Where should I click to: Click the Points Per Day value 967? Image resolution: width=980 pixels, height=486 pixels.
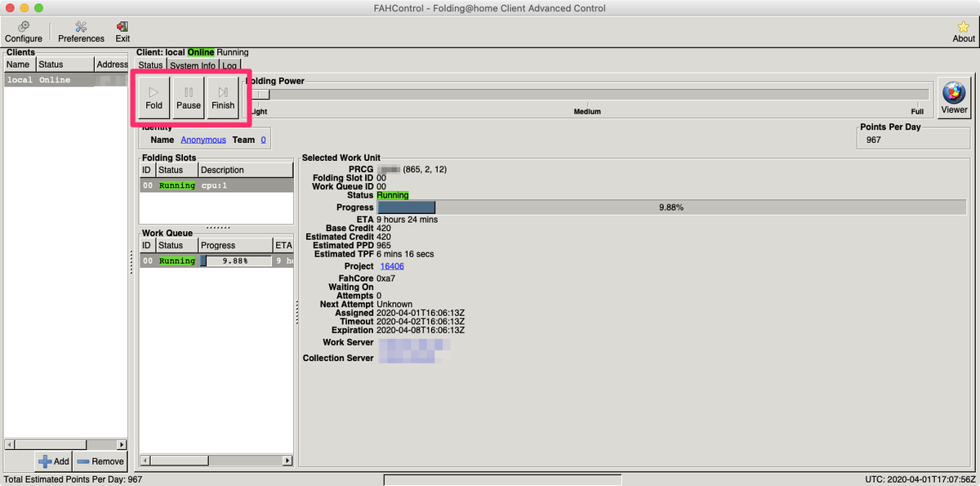[x=874, y=140]
